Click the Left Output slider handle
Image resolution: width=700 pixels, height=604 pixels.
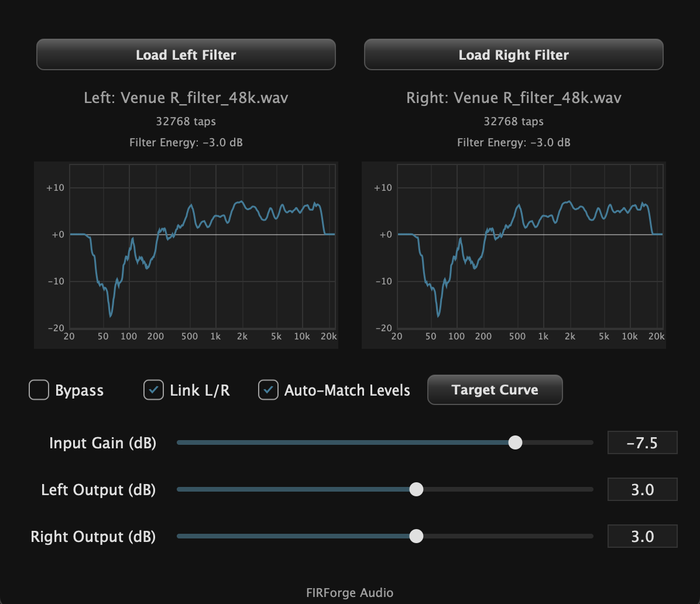click(x=416, y=489)
